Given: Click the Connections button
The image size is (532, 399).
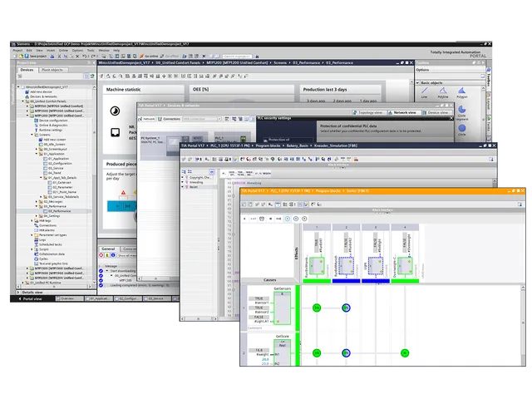Looking at the screenshot, I should coord(169,119).
